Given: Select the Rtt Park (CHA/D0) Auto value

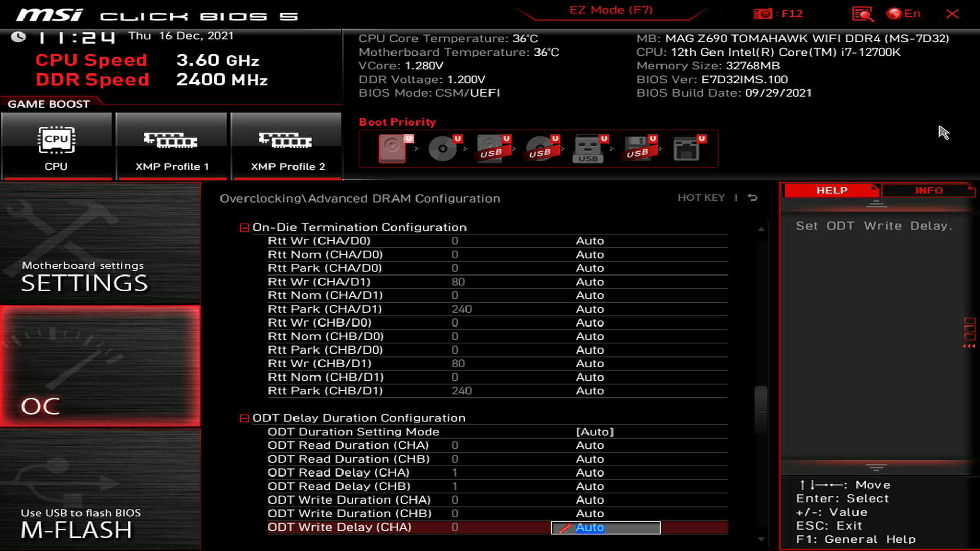Looking at the screenshot, I should tap(590, 268).
